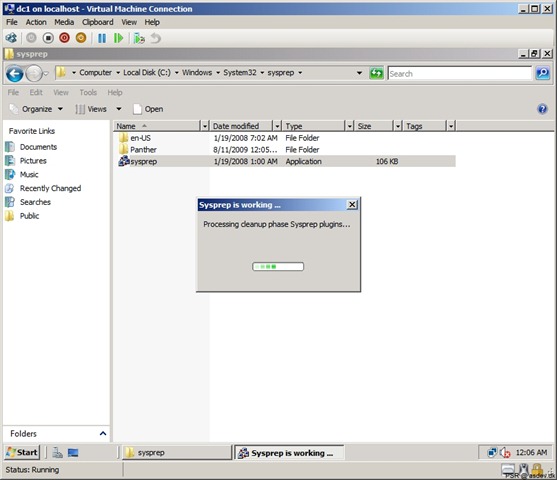Click the red Shut Down icon
The image size is (557, 480).
[x=64, y=38]
